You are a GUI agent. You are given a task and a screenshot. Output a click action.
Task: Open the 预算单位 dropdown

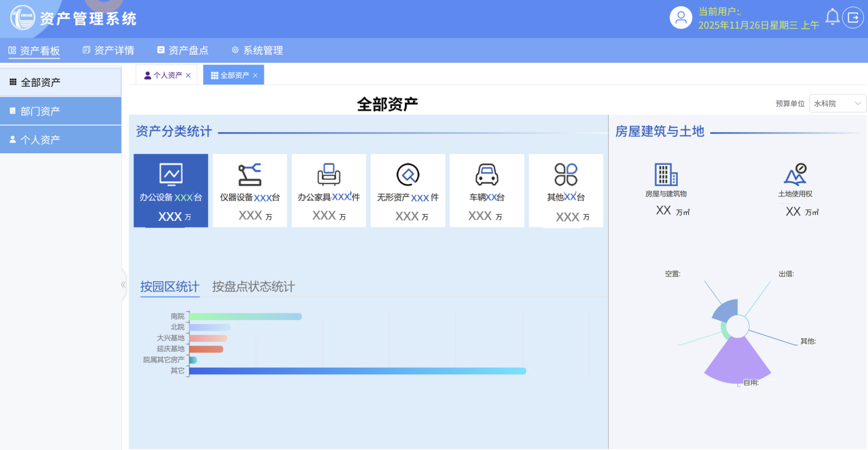(837, 103)
